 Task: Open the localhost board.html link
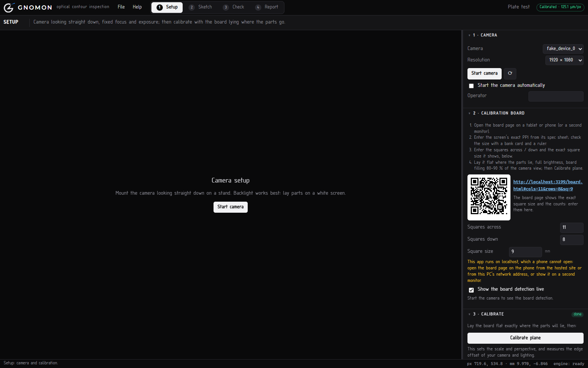548,185
